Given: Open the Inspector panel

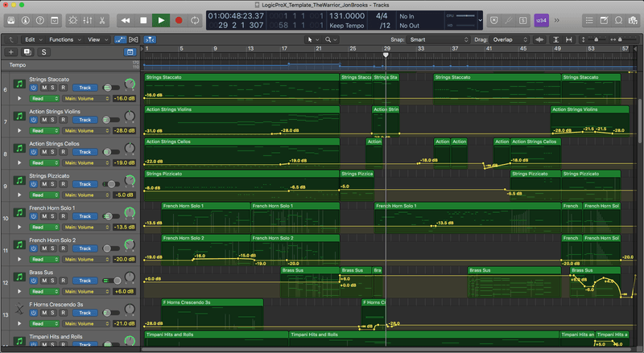Looking at the screenshot, I should tap(26, 20).
